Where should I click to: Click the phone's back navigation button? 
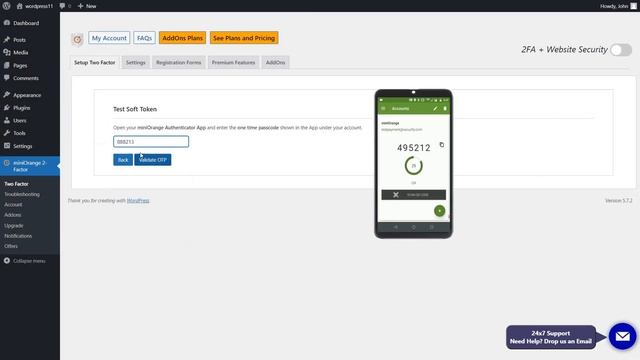pos(396,227)
